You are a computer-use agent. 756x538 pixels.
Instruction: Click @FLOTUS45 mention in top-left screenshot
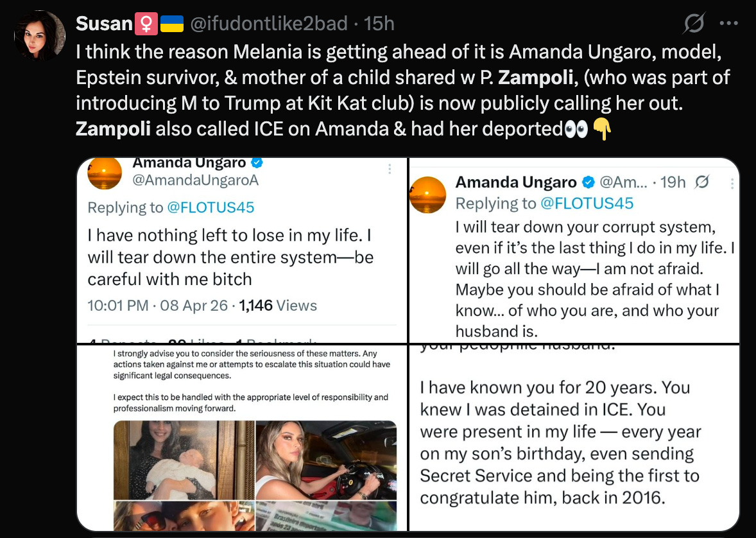[x=210, y=207]
